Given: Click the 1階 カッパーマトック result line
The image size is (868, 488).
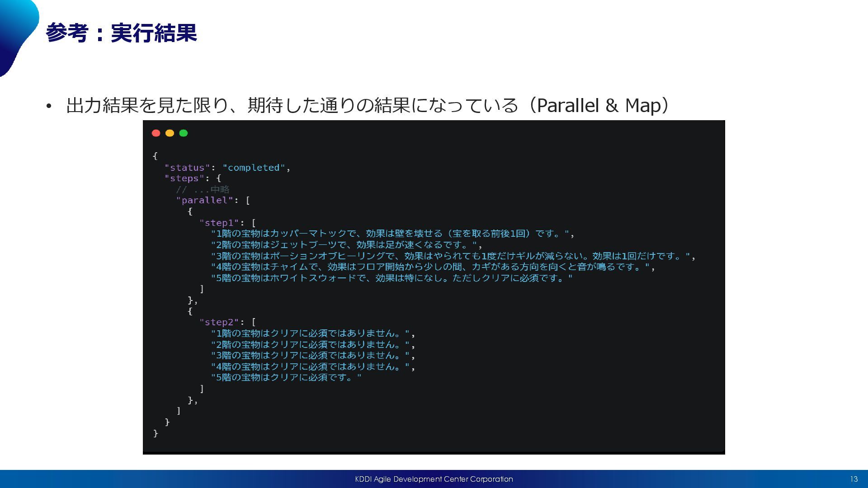Looking at the screenshot, I should pyautogui.click(x=391, y=234).
